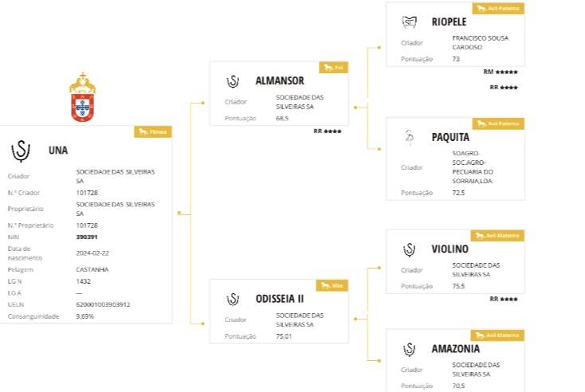Click the breeder brand icon beside RIOPELE
The height and width of the screenshot is (392, 585).
(x=409, y=22)
